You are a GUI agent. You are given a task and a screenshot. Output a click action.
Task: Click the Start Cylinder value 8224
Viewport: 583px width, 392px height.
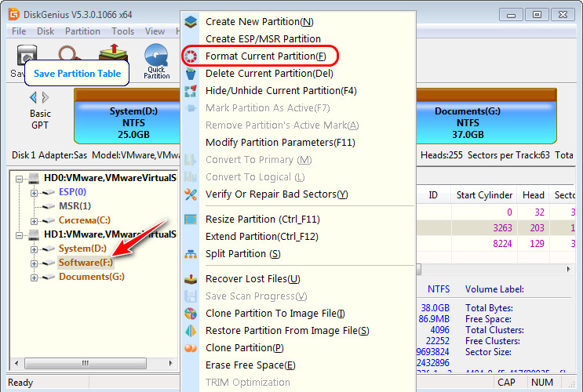click(x=502, y=244)
